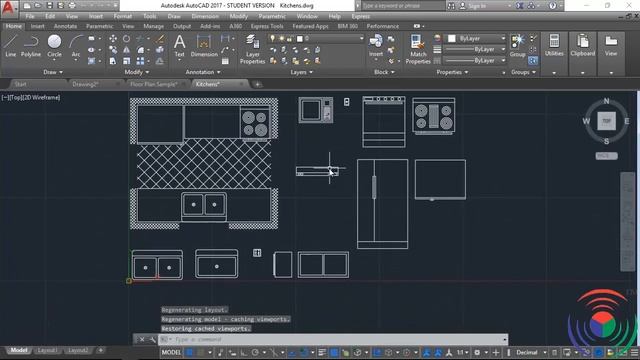Viewport: 640px width, 360px height.
Task: Click the Top 2D Wireframe viewport label
Action: pyautogui.click(x=31, y=97)
